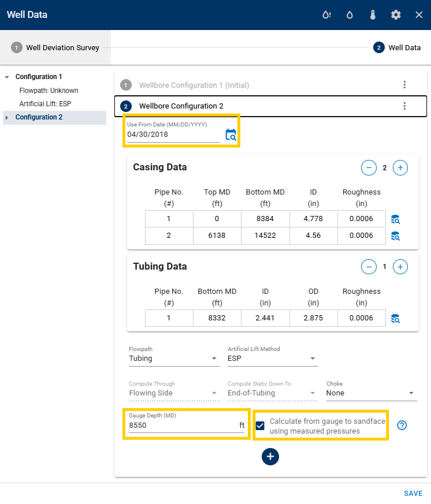Open pipe lookup for tubing row 1

click(x=395, y=319)
